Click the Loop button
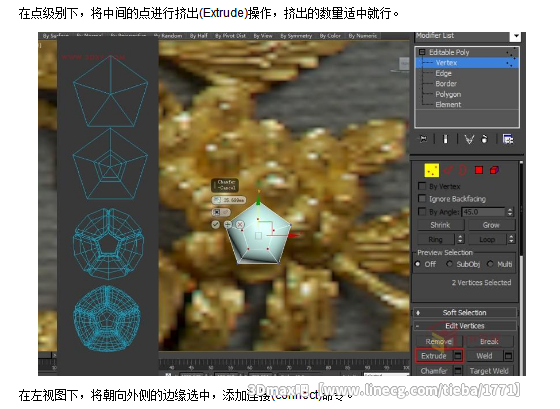Image resolution: width=560 pixels, height=409 pixels. (x=487, y=239)
